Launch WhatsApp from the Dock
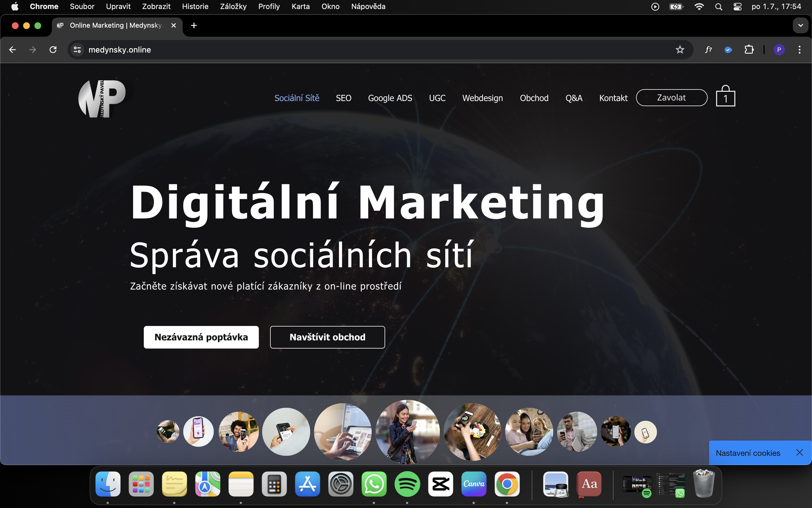Viewport: 812px width, 508px height. point(374,484)
